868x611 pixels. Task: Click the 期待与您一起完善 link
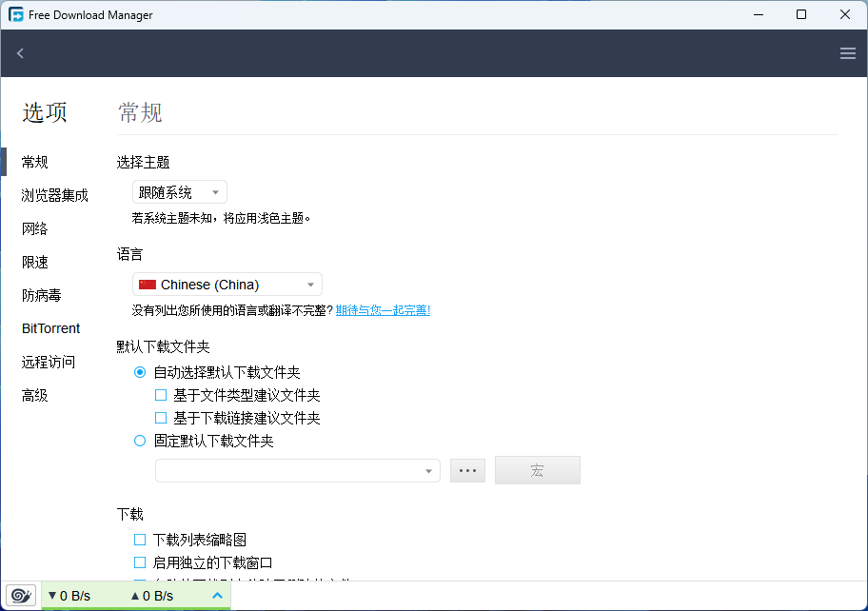(383, 310)
